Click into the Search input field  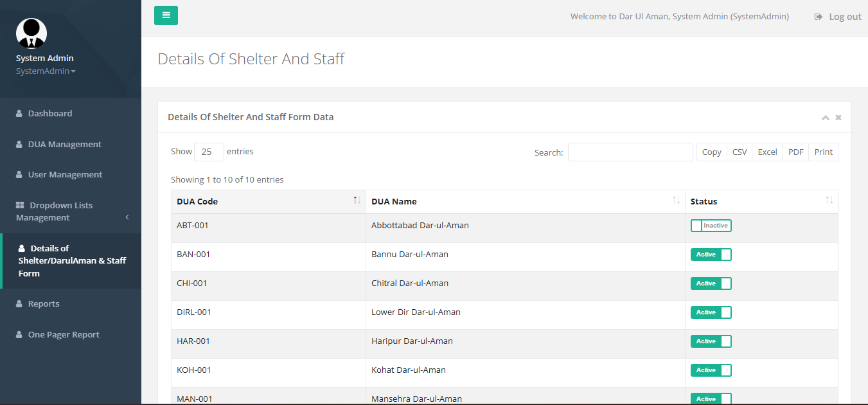click(630, 152)
